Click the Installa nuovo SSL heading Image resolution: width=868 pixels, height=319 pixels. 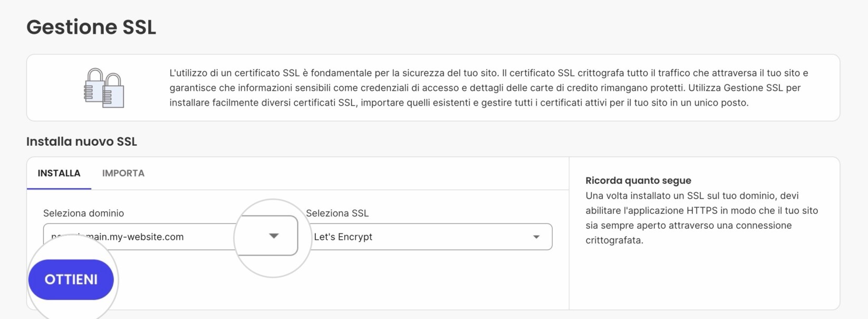[82, 142]
